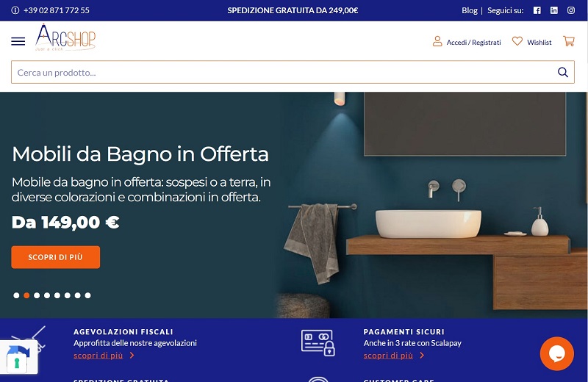Screen dimensions: 588x382
Task: Open the Facebook page icon
Action: pos(537,10)
